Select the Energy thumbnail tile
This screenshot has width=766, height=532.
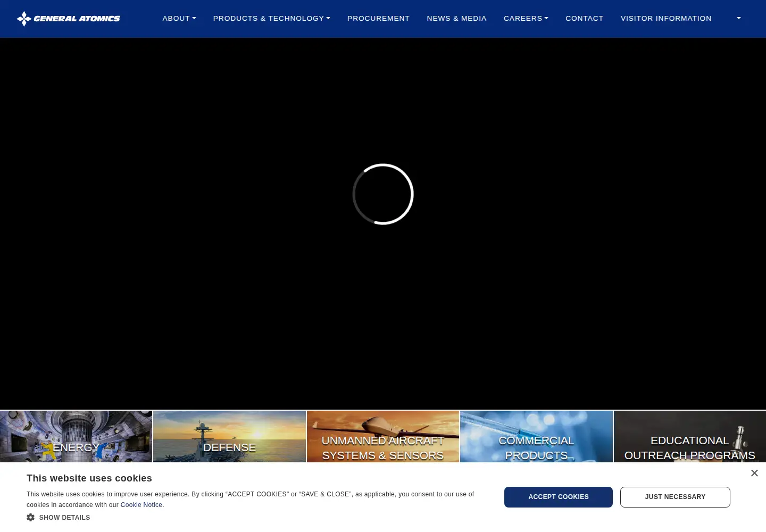coord(76,436)
